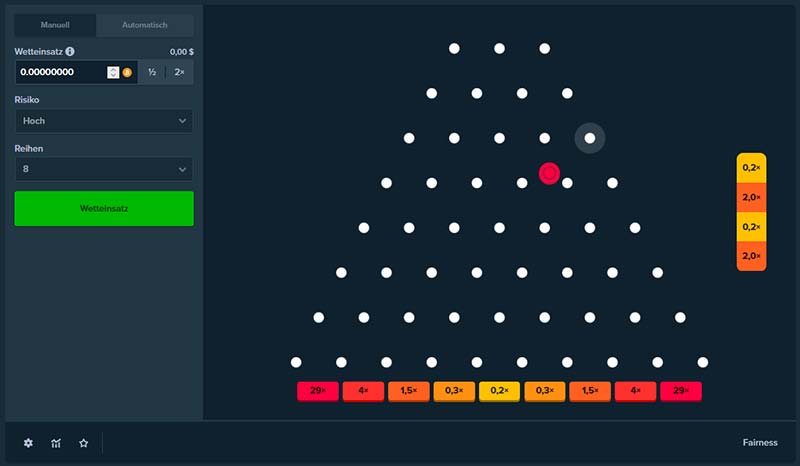Click the right 1,5× multiplier bucket
Screen dimensions: 800x466
pyautogui.click(x=590, y=391)
